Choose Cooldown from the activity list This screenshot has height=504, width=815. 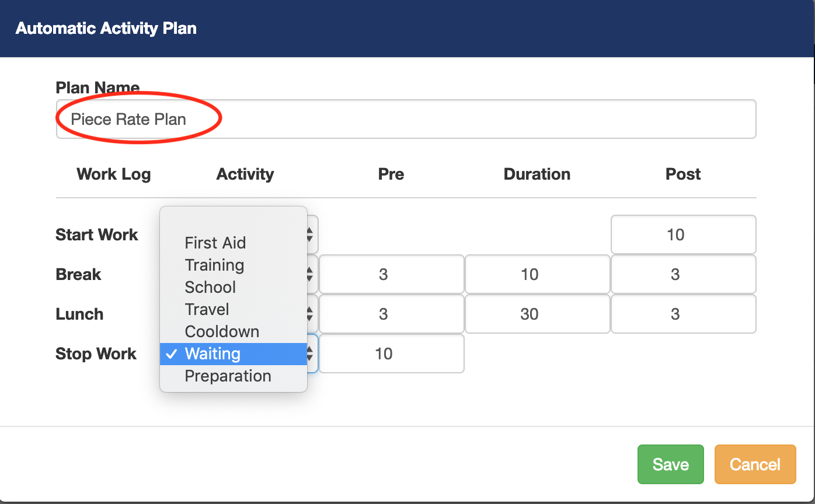click(x=222, y=331)
